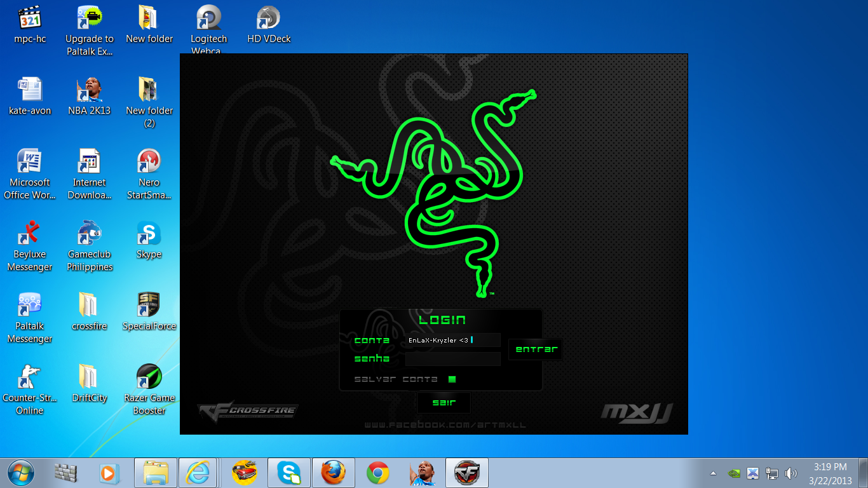
Task: Open Google Chrome from the taskbar
Action: tap(378, 473)
